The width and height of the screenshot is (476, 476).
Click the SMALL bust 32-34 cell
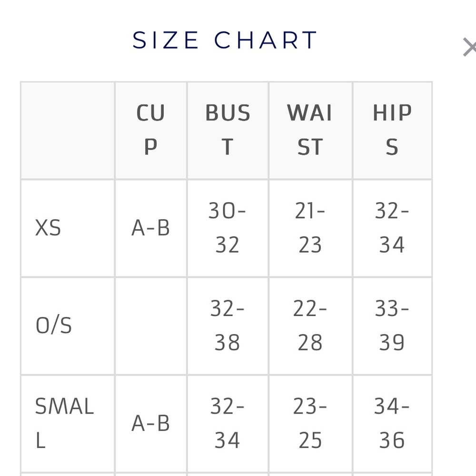(x=228, y=423)
